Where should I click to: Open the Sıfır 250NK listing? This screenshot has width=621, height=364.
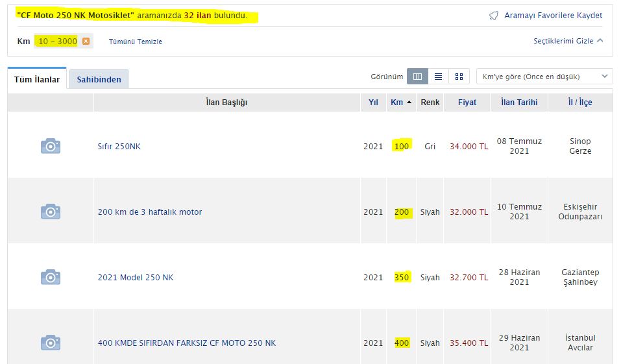tap(119, 147)
